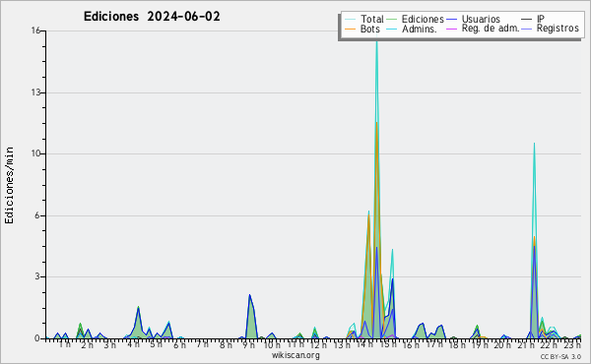Click the blue Usuarios peak just after 15 h
Viewport: 591px width, 364px height.
(x=392, y=279)
